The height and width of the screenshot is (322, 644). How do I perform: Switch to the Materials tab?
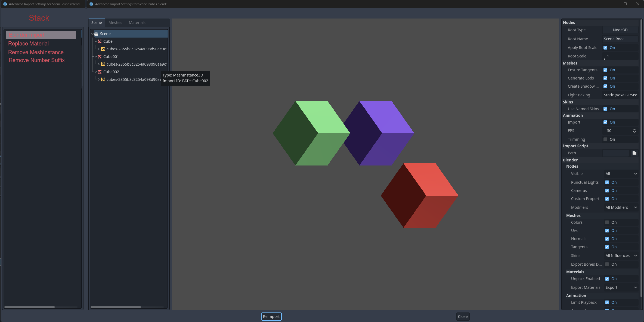coord(137,23)
